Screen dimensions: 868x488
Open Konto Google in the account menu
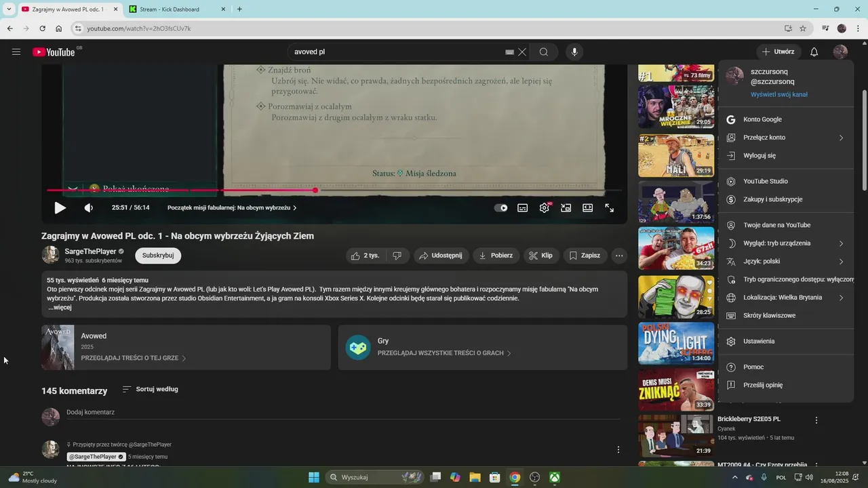point(786,119)
